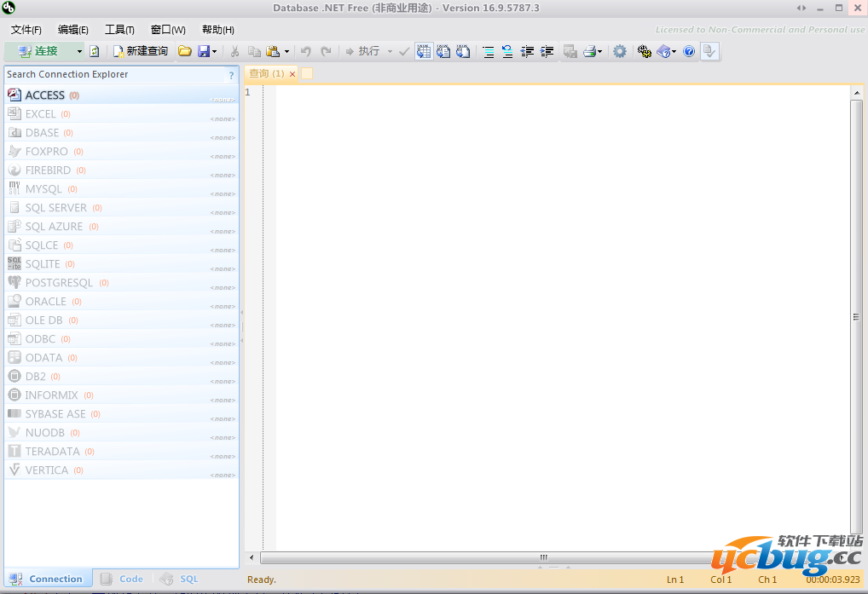Switch to the Code bottom tab
This screenshot has width=868, height=594.
coord(122,579)
